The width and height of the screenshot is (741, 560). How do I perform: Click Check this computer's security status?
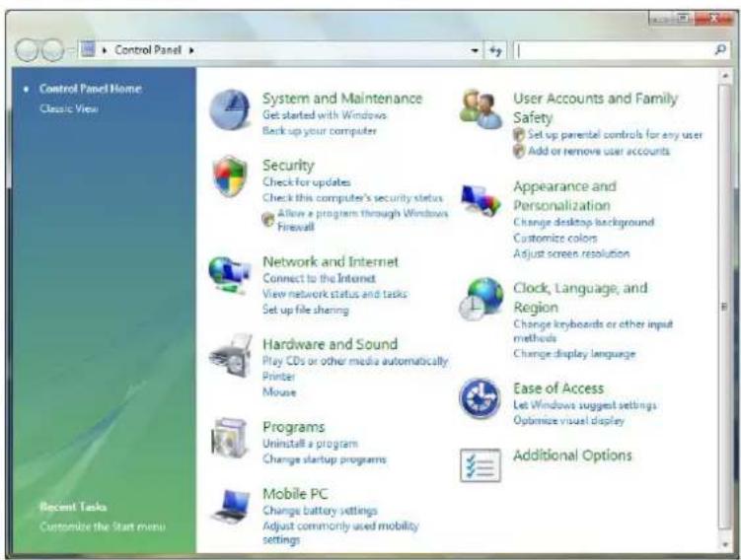click(x=352, y=197)
